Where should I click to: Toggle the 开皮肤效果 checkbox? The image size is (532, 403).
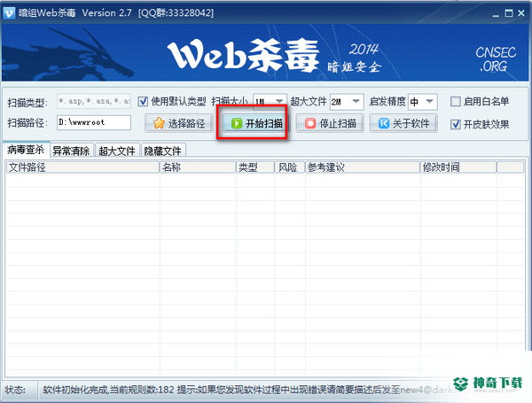pos(456,124)
